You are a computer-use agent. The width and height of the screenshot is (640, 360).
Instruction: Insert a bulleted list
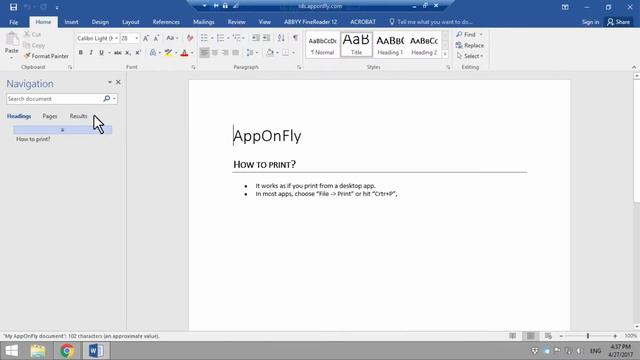(x=204, y=38)
